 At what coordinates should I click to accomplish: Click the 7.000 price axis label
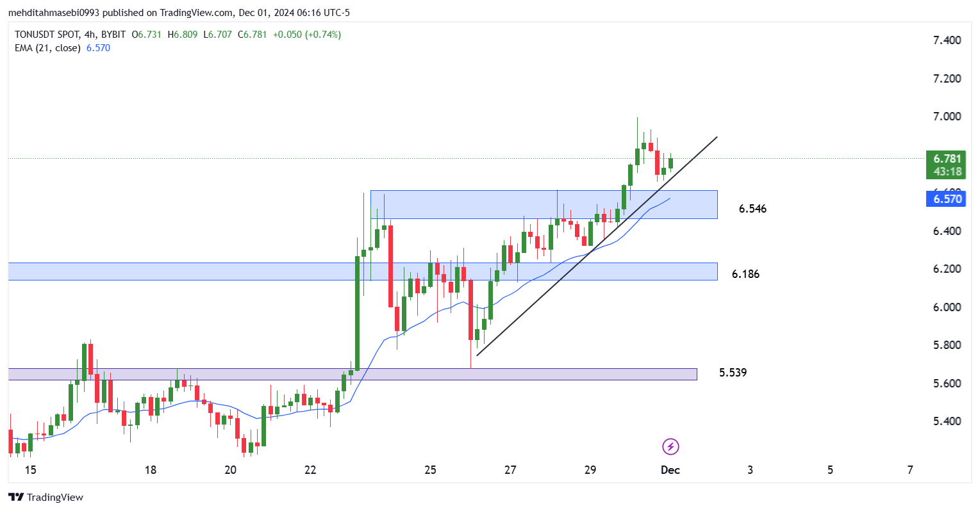pyautogui.click(x=947, y=117)
